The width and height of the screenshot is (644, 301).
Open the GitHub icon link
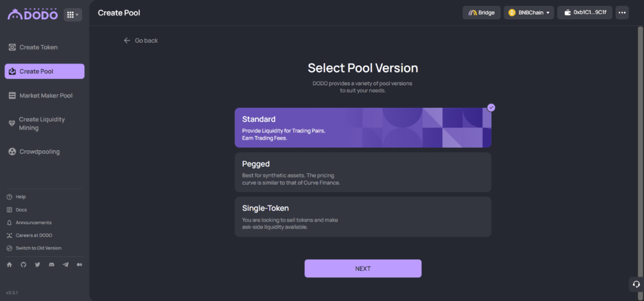pyautogui.click(x=23, y=265)
